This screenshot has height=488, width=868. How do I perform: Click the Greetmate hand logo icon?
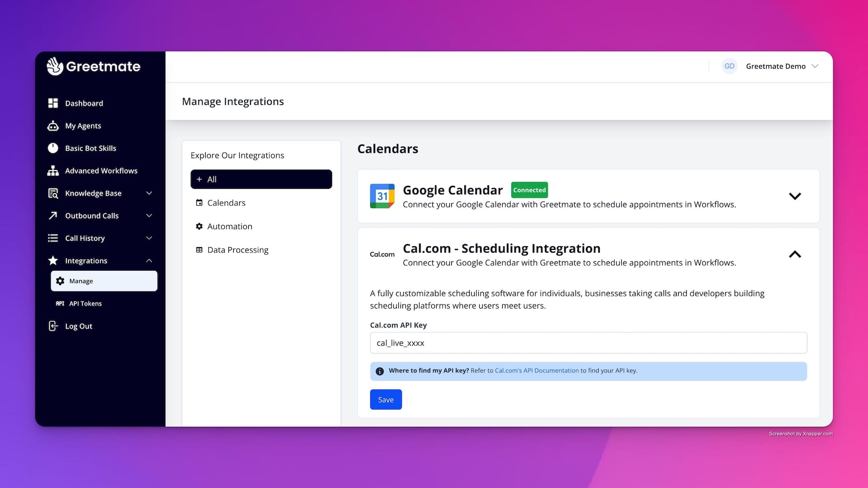[x=55, y=66]
